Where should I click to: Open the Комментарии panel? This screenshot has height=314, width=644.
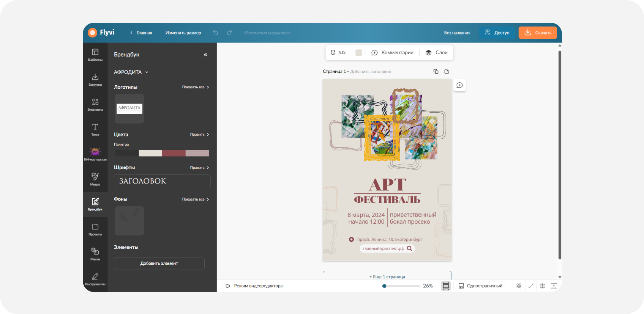pyautogui.click(x=393, y=53)
